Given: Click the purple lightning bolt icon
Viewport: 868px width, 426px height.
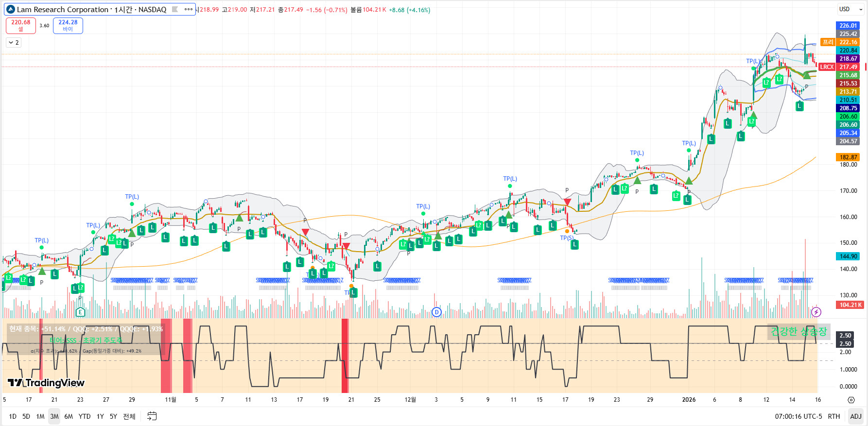Looking at the screenshot, I should pyautogui.click(x=816, y=312).
